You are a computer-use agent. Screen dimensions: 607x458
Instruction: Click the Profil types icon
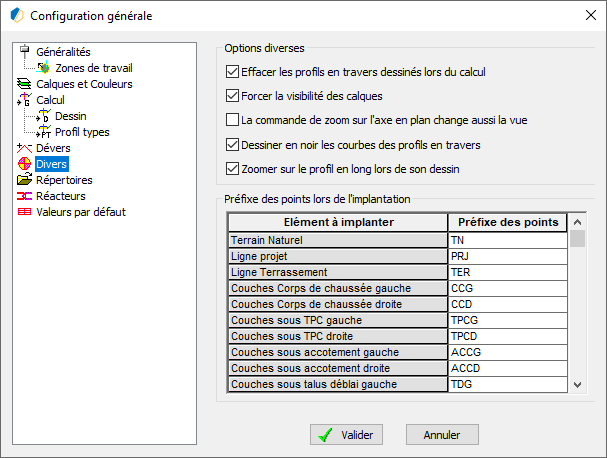(x=44, y=132)
